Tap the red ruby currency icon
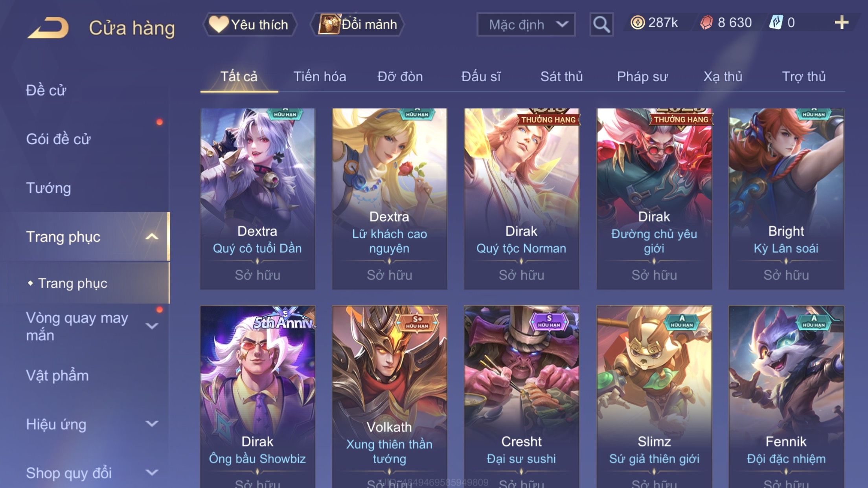This screenshot has width=868, height=488. coord(706,23)
